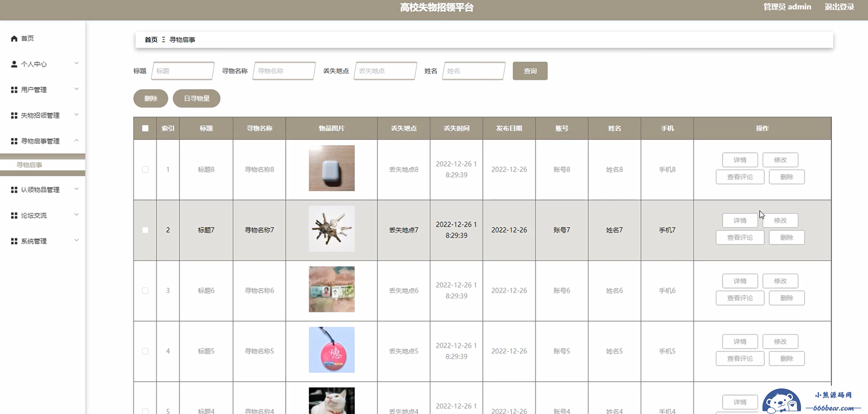
Task: Open the red tag thumbnail in row 标题5
Action: [x=332, y=350]
